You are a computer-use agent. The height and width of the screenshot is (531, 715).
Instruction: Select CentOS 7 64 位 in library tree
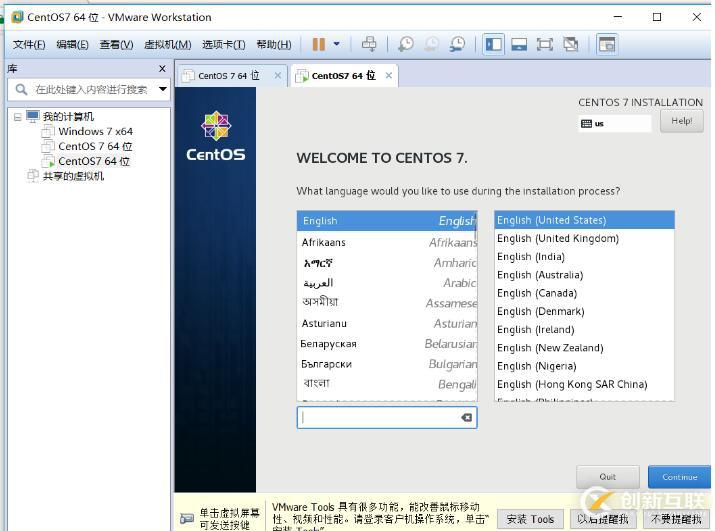(x=95, y=146)
